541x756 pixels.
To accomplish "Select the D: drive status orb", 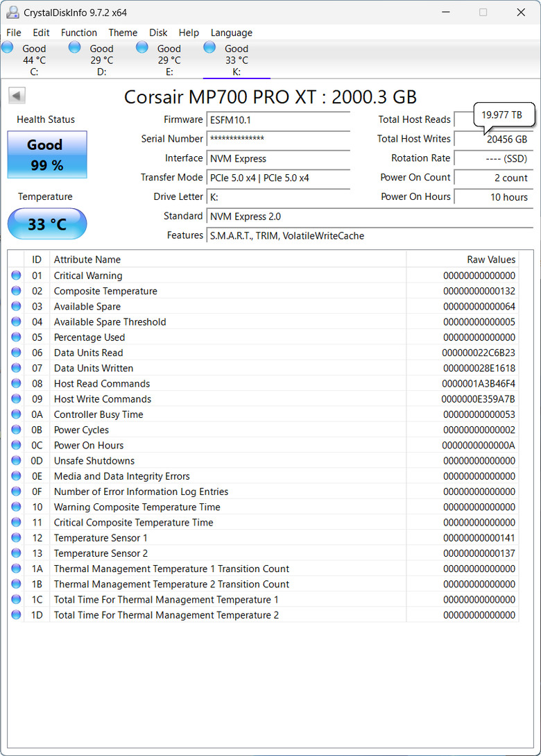I will tap(75, 47).
